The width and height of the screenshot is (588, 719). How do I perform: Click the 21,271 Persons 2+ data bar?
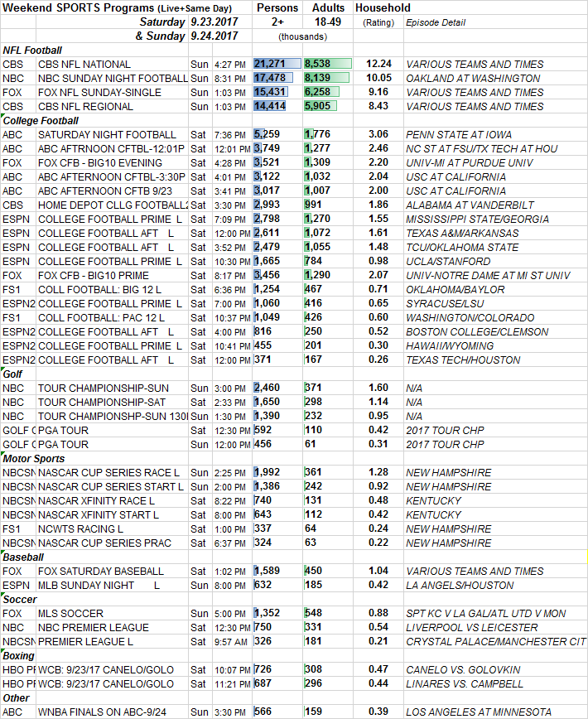pos(277,64)
